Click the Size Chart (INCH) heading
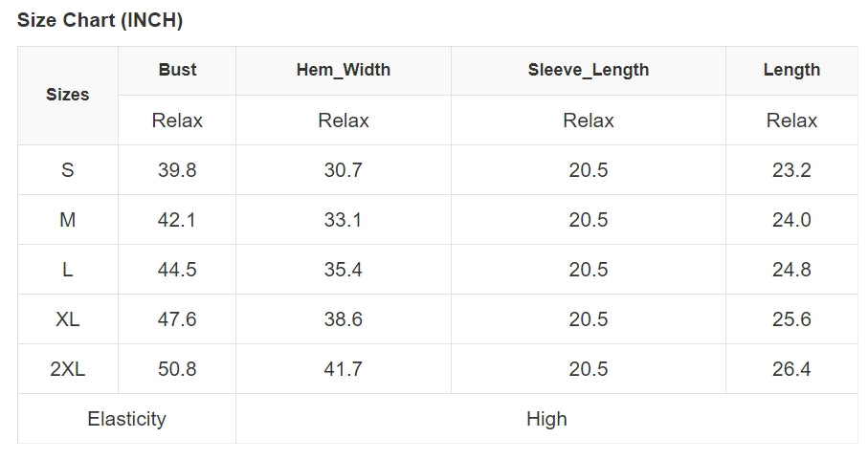Viewport: 868px width, 460px height. click(100, 20)
